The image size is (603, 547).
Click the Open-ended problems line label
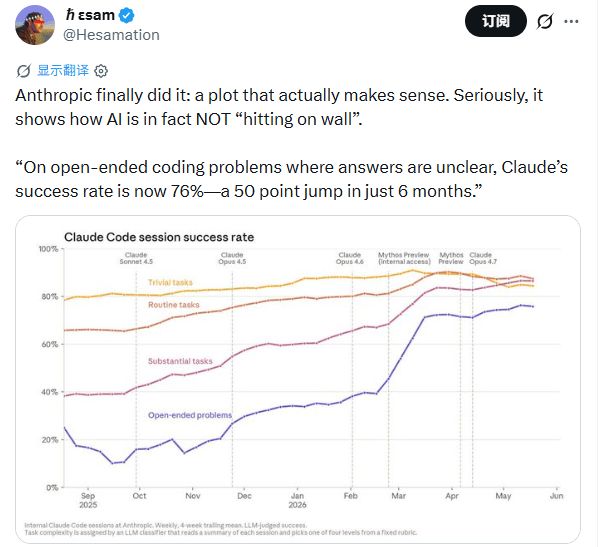(190, 415)
